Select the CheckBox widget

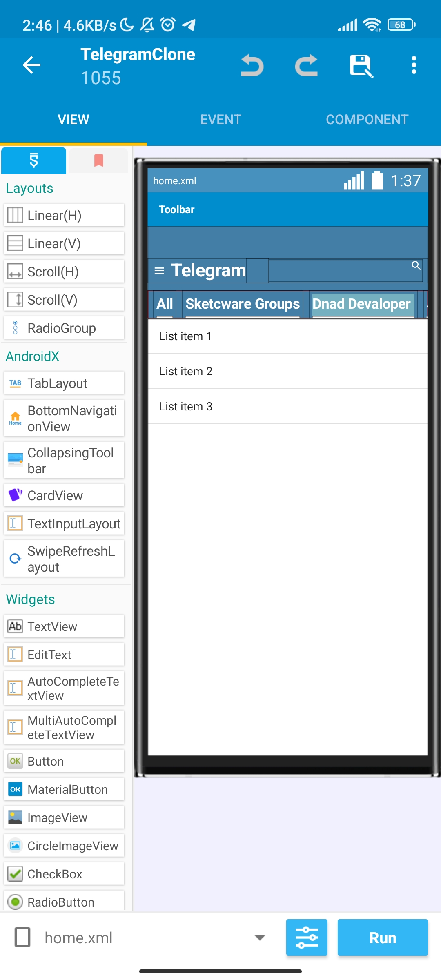pyautogui.click(x=64, y=874)
